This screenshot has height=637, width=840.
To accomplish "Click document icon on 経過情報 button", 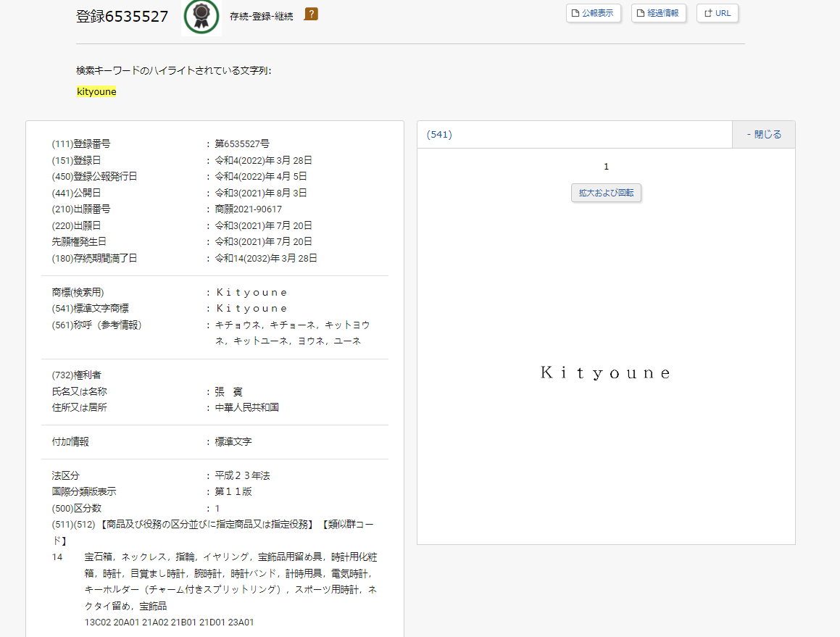I will [641, 13].
